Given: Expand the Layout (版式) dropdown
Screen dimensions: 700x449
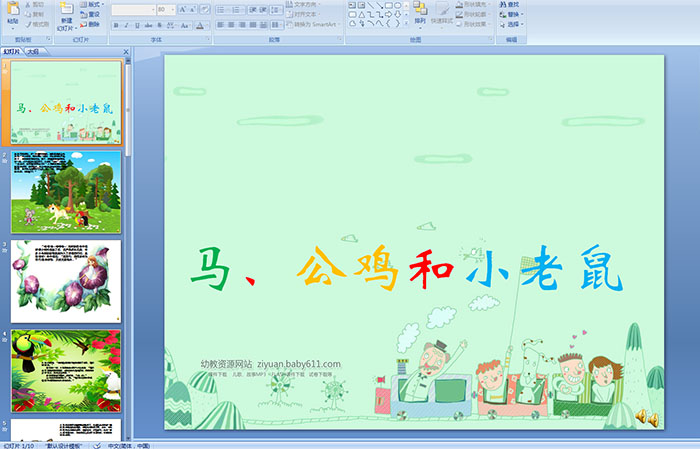Looking at the screenshot, I should tap(93, 4).
